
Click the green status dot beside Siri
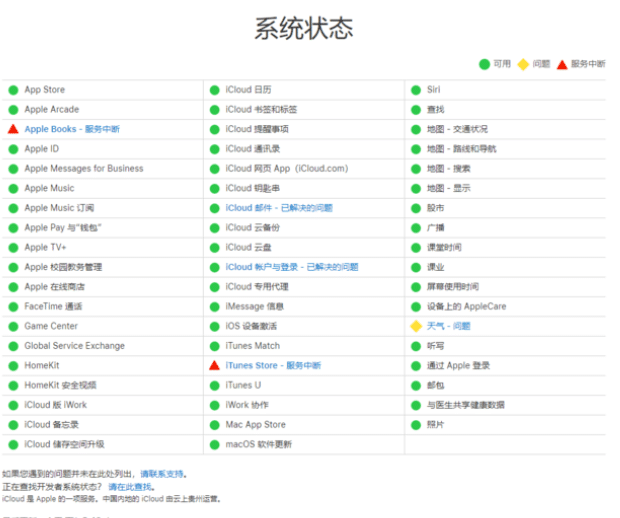[416, 90]
